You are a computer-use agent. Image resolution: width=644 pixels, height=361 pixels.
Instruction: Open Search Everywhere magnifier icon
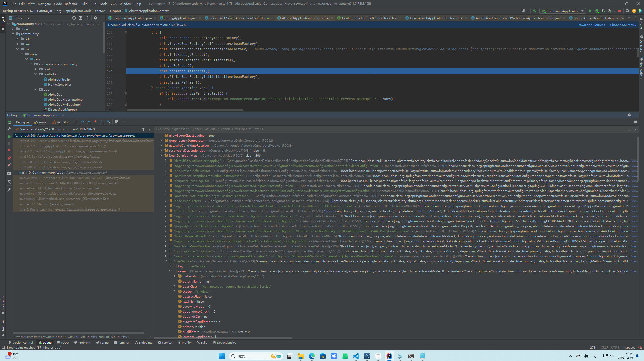[x=627, y=11]
